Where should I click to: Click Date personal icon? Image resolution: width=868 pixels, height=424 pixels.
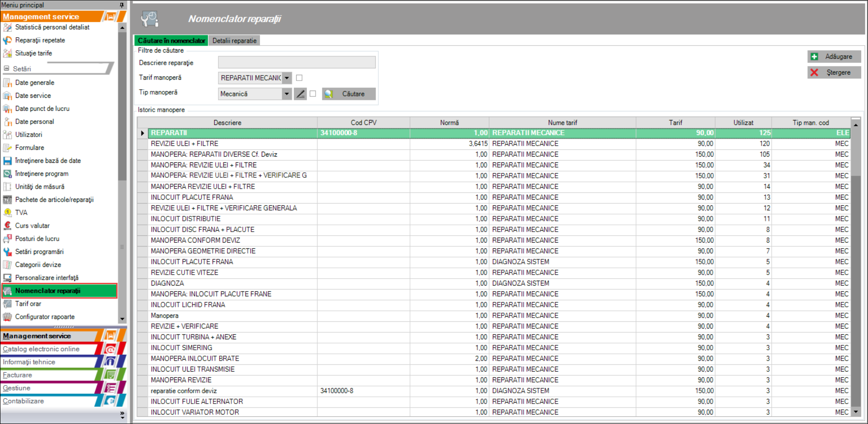pyautogui.click(x=7, y=122)
